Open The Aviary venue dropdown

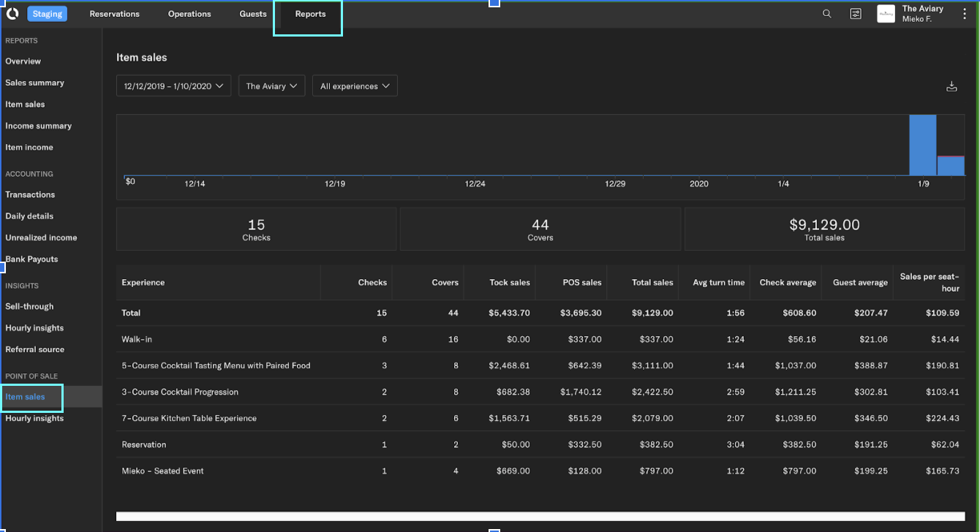pos(271,85)
